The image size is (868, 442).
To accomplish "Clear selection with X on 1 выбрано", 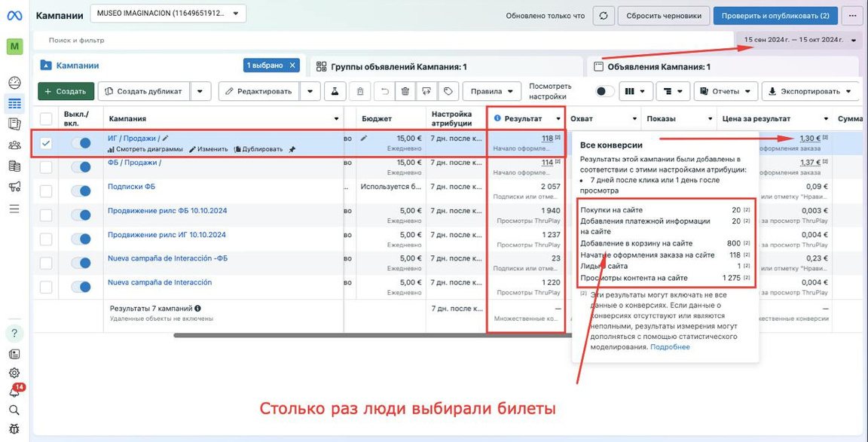I will tap(293, 66).
